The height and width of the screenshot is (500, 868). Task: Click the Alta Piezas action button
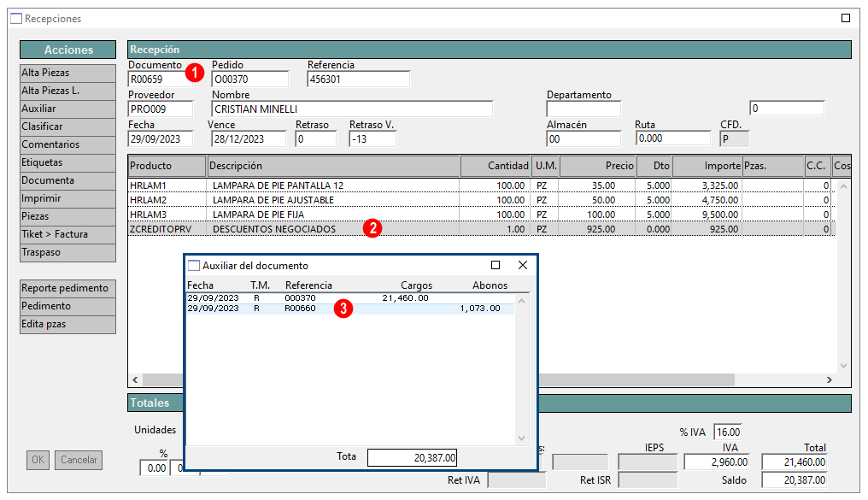(x=67, y=73)
